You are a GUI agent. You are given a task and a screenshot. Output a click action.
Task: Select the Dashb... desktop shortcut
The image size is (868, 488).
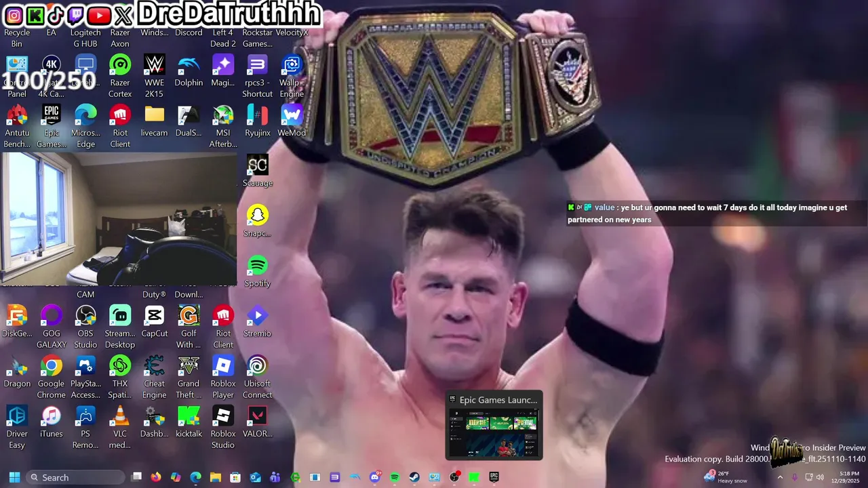coord(155,422)
